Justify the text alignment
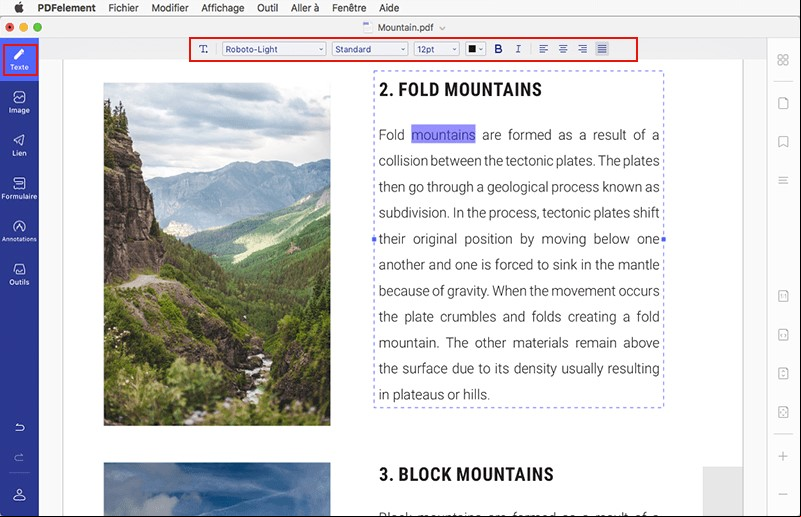801x517 pixels. point(602,49)
